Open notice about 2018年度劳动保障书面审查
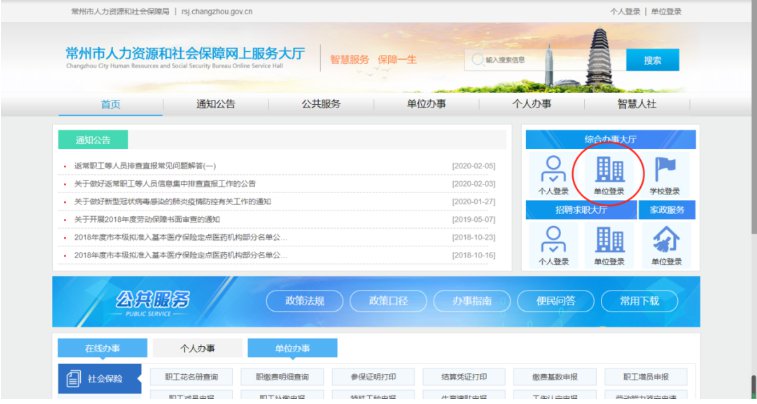The image size is (757, 404). [x=147, y=219]
